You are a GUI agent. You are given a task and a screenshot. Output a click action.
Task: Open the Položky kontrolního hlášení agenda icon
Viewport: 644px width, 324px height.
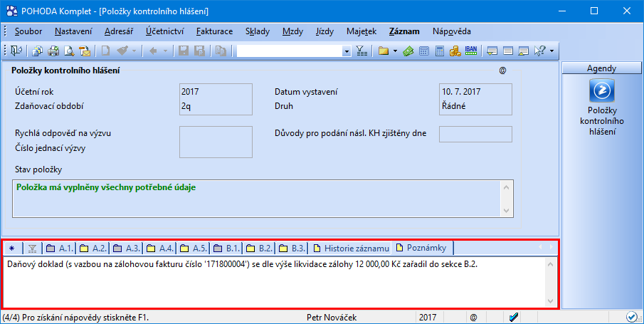[x=602, y=90]
